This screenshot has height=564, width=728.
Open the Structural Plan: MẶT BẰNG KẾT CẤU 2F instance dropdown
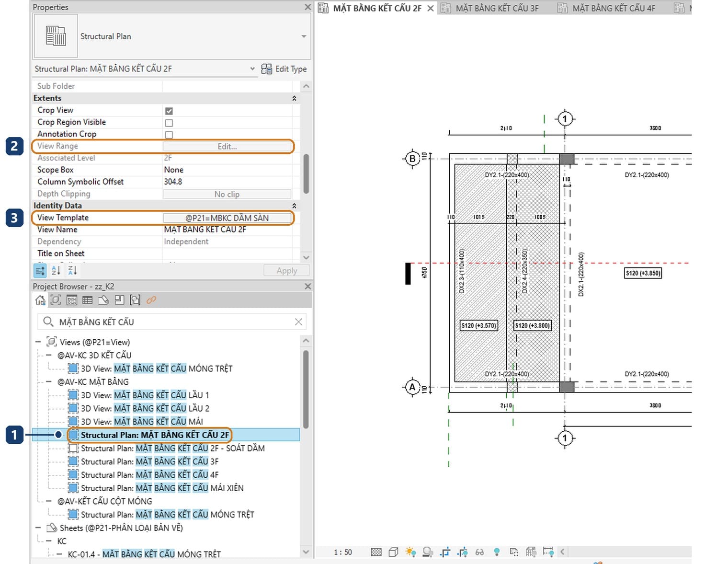point(252,69)
